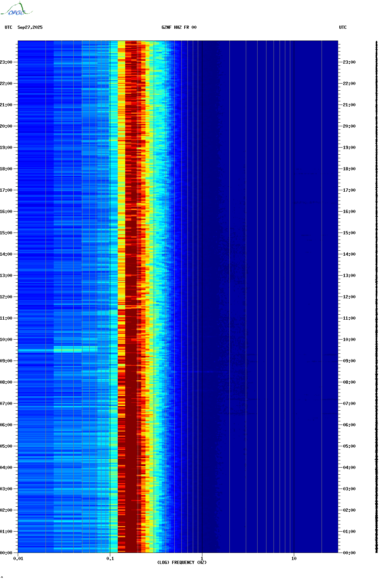Screen dimensions: 392x581
Task: Click the 0.1 frequency axis label
Action: (110, 559)
